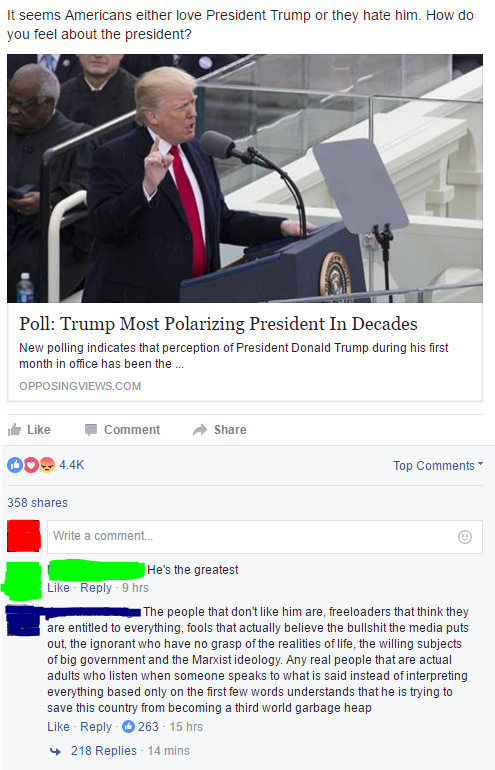
Task: Click the blue like reaction icon
Action: coord(15,465)
